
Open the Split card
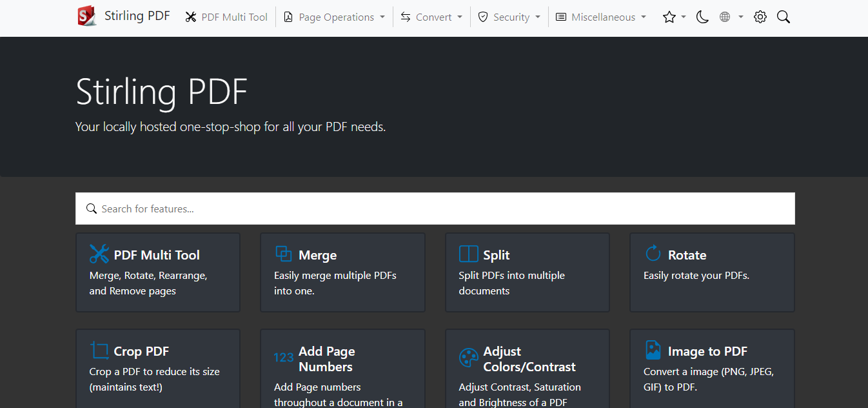[x=528, y=272]
